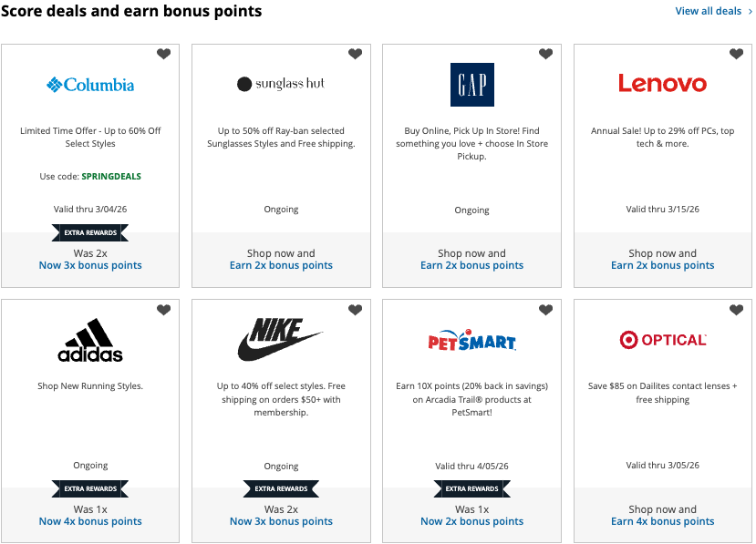Open the Gap logo

[x=471, y=85]
